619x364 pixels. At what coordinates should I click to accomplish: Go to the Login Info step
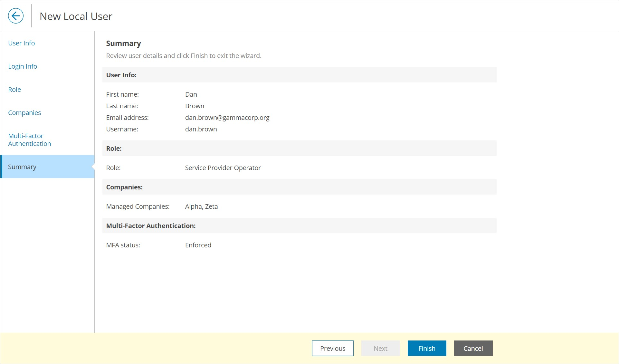click(x=23, y=66)
